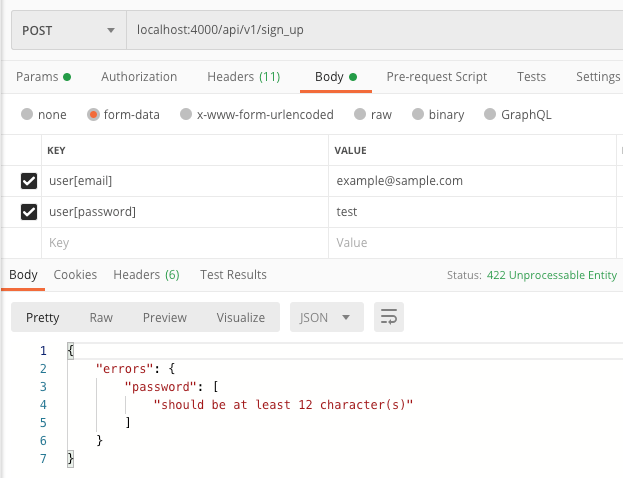Viewport: 623px width, 478px height.
Task: Open the Settings tab
Action: [x=598, y=77]
